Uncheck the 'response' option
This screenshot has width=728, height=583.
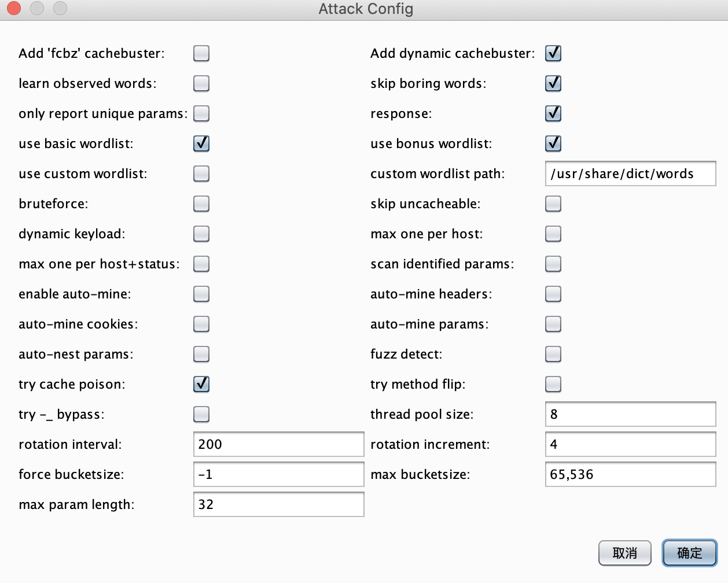click(553, 113)
